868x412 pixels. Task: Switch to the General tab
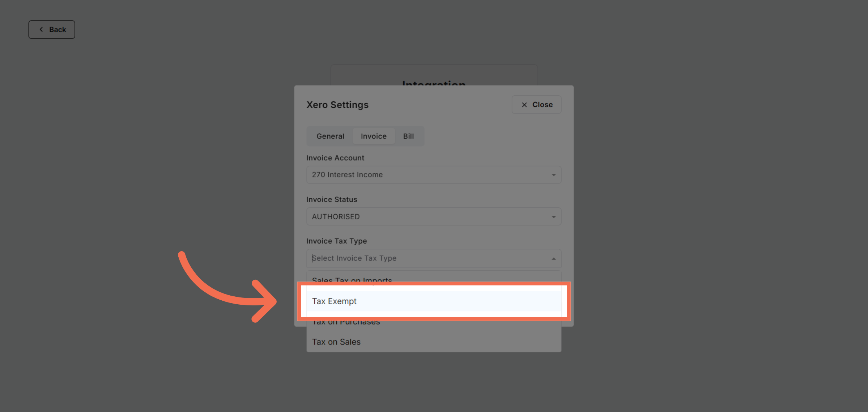point(330,136)
